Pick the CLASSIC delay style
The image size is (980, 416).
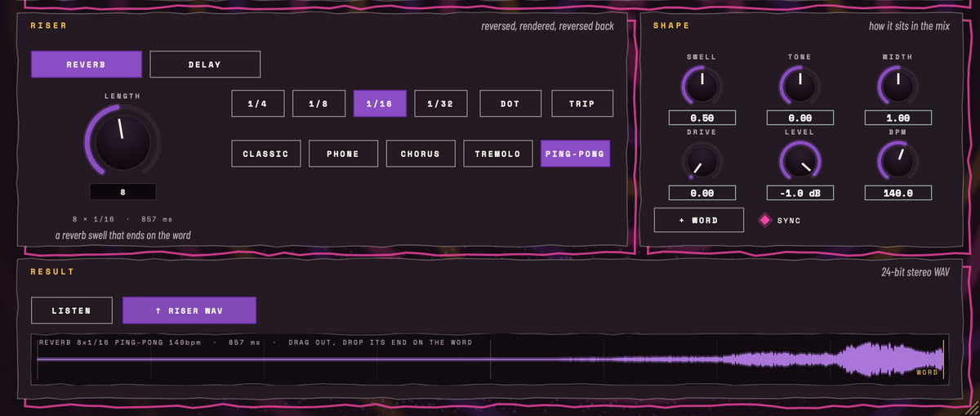click(265, 154)
